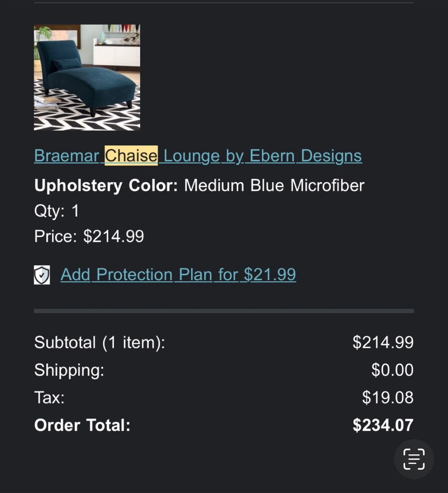
Task: Click the Price: $214.99 line
Action: (x=89, y=236)
